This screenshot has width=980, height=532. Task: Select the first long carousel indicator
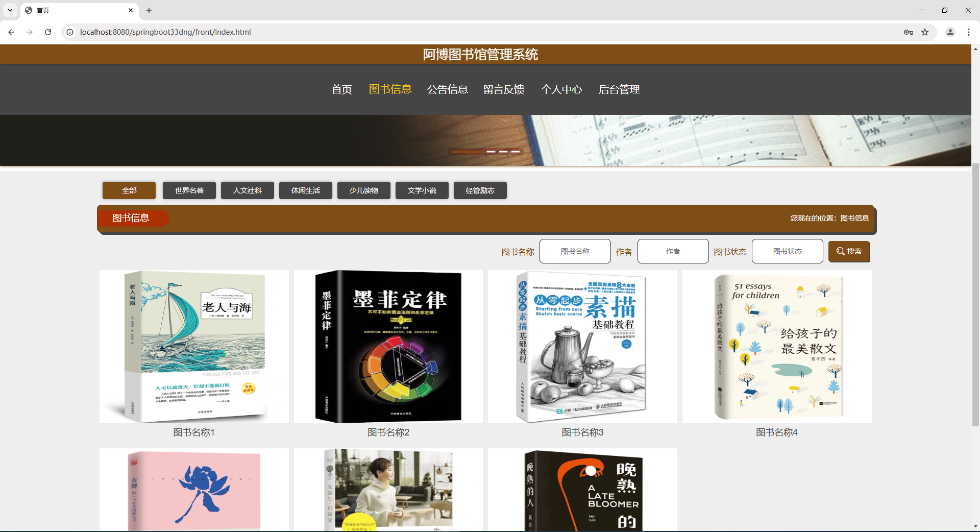point(468,152)
